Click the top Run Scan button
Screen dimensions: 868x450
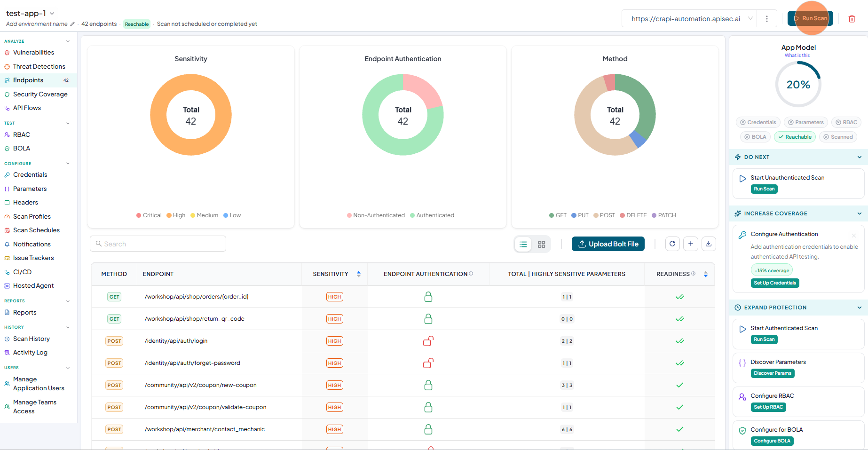810,18
